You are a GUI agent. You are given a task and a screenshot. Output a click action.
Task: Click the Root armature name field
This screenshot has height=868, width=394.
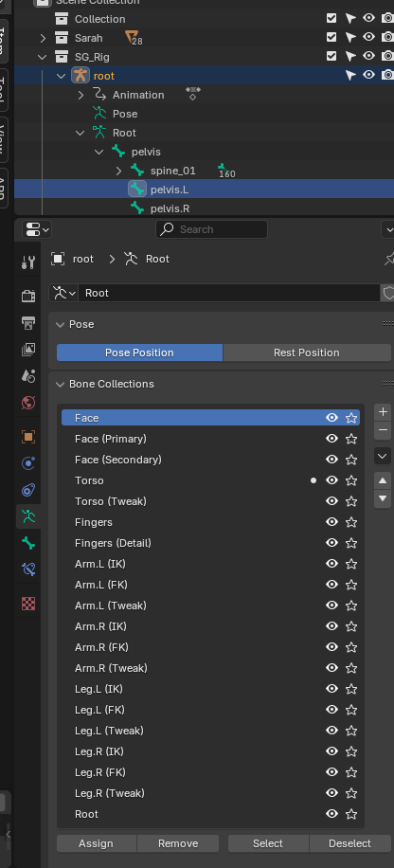coord(229,293)
